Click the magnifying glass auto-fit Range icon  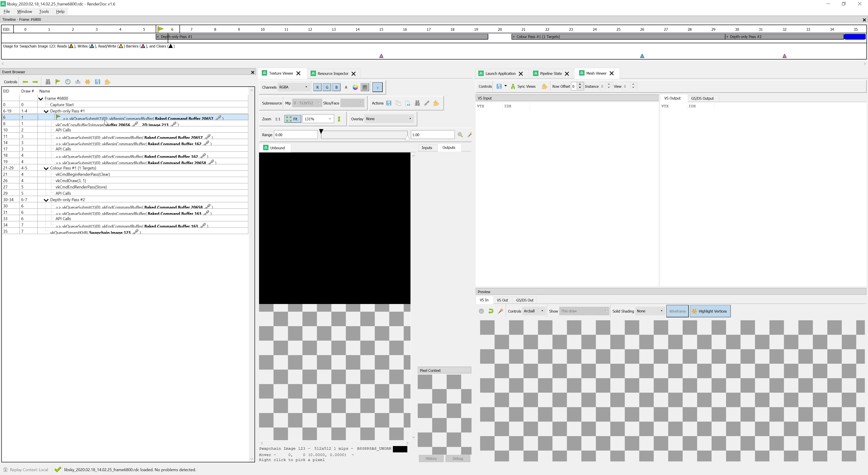pos(460,135)
